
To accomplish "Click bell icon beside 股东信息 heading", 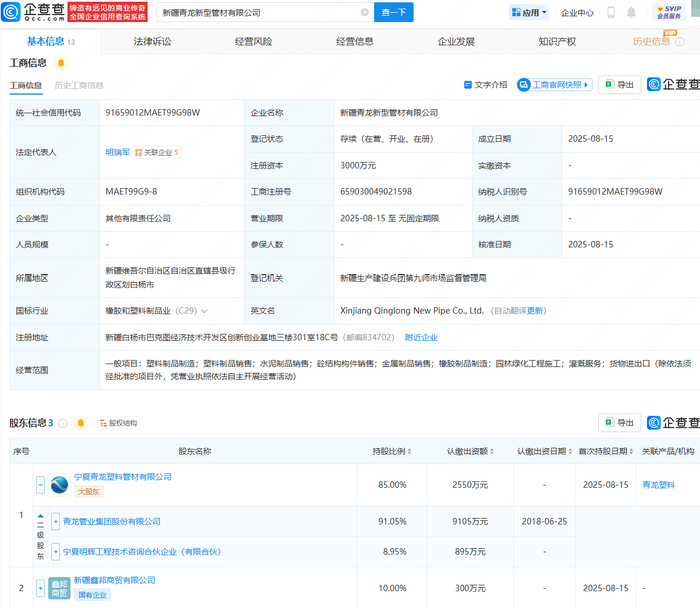I will [x=81, y=423].
